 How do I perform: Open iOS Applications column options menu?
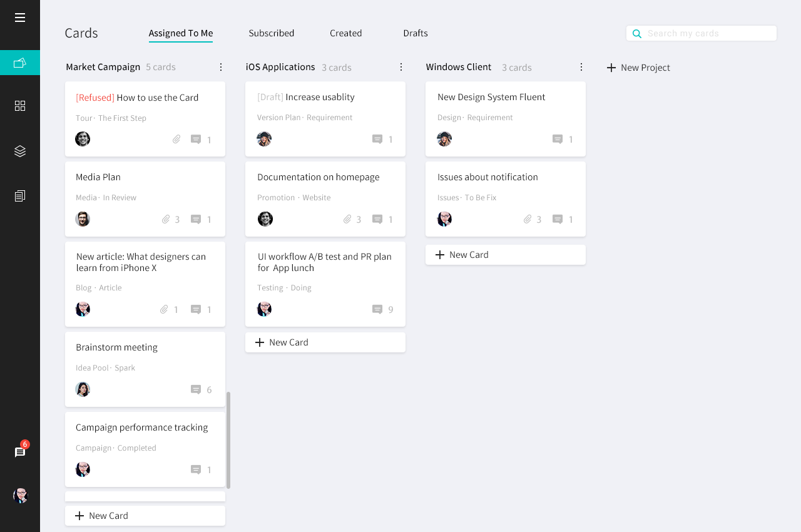pyautogui.click(x=401, y=67)
